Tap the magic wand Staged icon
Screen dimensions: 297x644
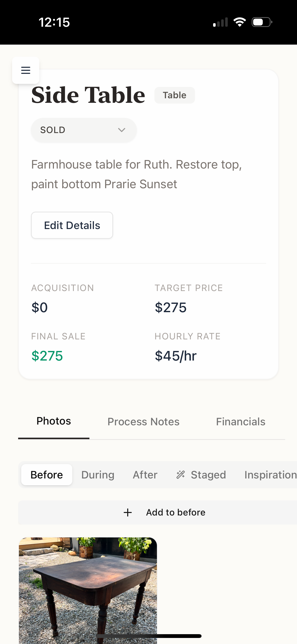(x=181, y=475)
